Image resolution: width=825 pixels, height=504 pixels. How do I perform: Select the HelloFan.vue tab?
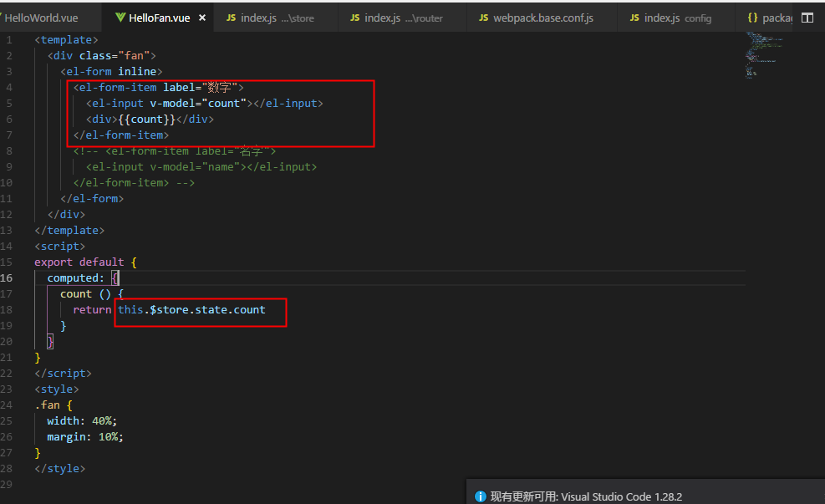[x=159, y=18]
